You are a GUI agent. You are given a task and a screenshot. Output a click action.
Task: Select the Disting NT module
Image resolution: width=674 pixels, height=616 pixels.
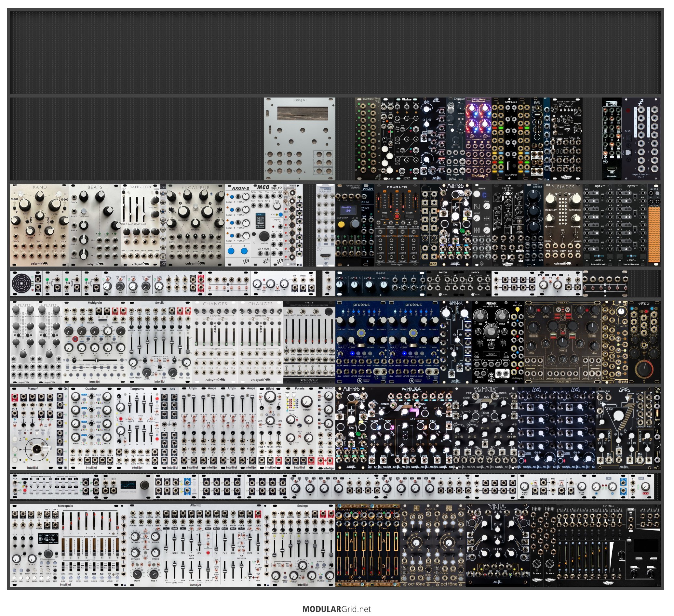coord(300,139)
